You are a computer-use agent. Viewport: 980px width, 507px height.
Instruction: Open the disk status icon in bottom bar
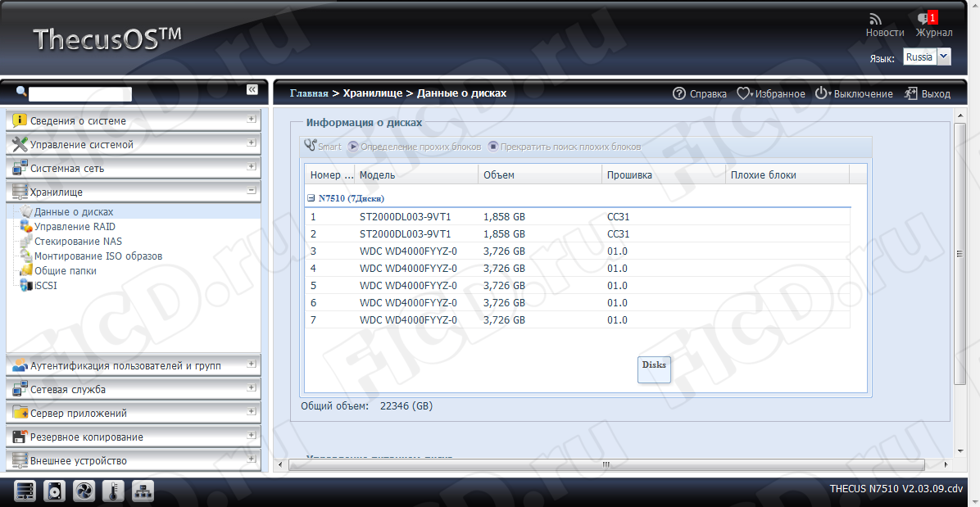click(x=54, y=491)
